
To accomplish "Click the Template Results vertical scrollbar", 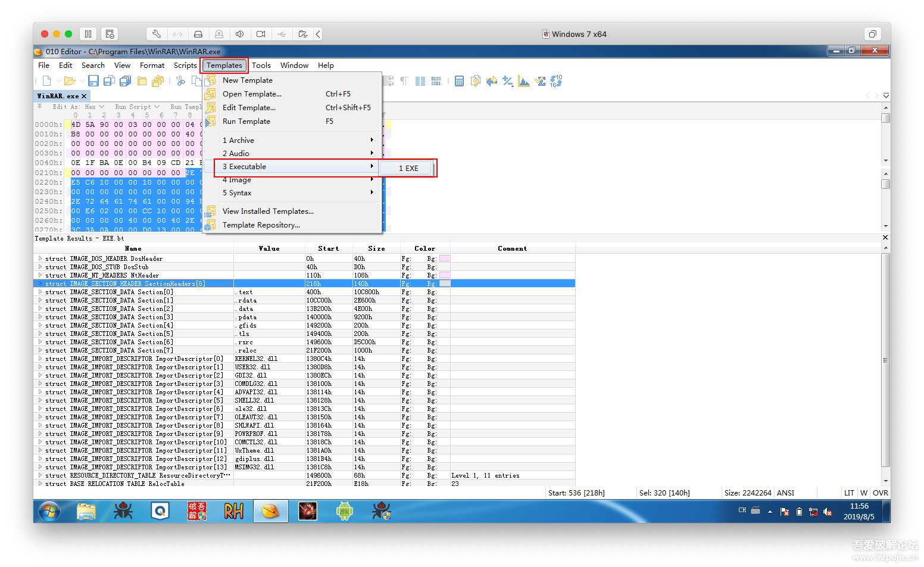I will point(886,366).
